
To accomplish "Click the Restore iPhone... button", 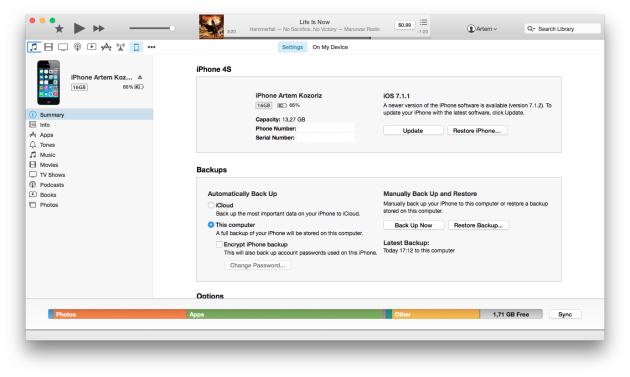I will 477,131.
